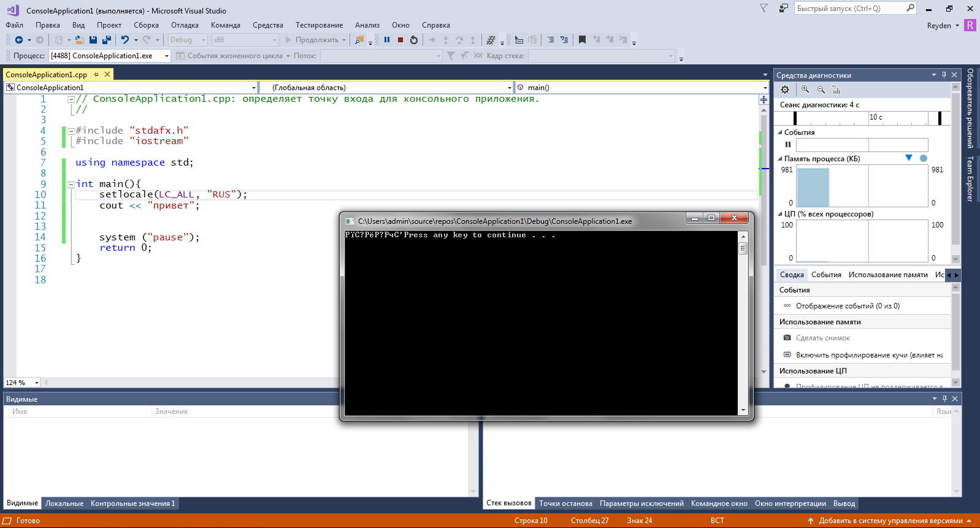Pause the События diagnostics track
This screenshot has width=980, height=528.
click(788, 145)
